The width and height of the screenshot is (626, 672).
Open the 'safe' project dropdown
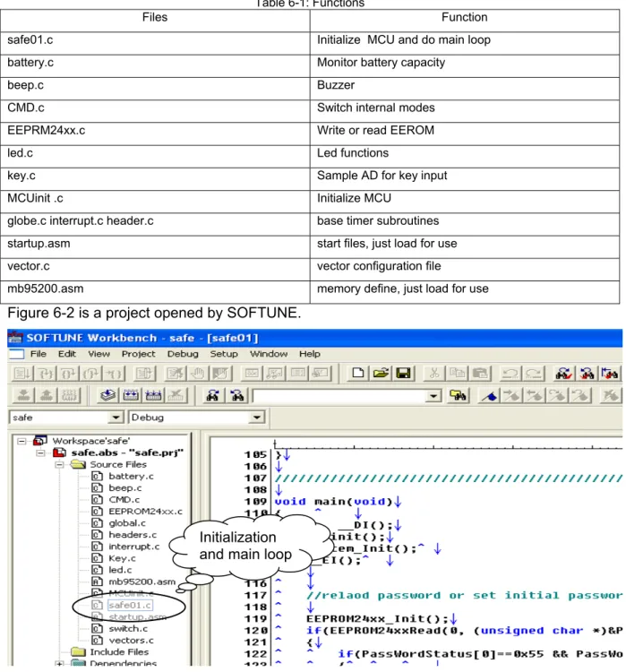(x=116, y=418)
